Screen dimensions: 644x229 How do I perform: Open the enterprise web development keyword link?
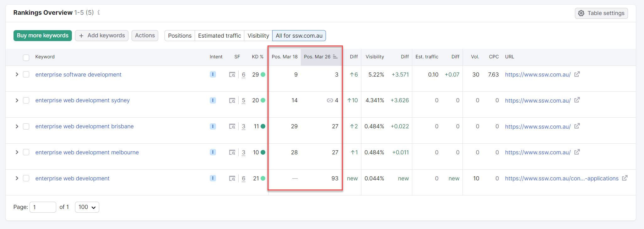click(x=72, y=178)
